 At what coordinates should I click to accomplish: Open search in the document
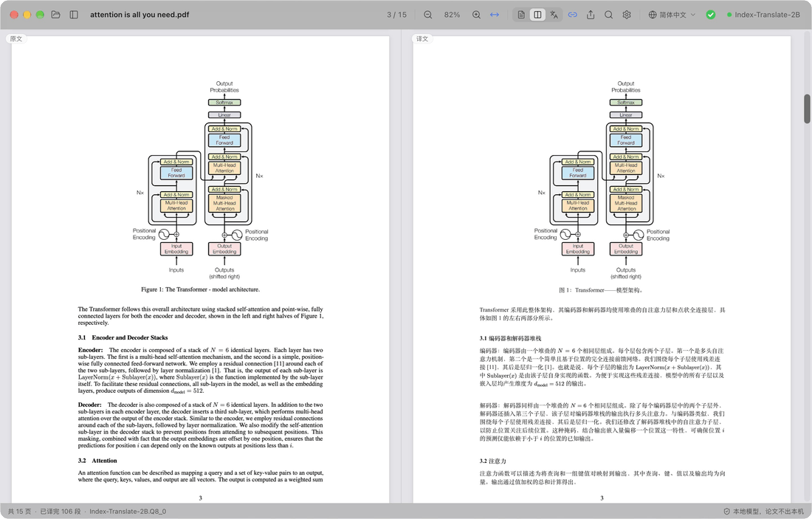[x=608, y=15]
